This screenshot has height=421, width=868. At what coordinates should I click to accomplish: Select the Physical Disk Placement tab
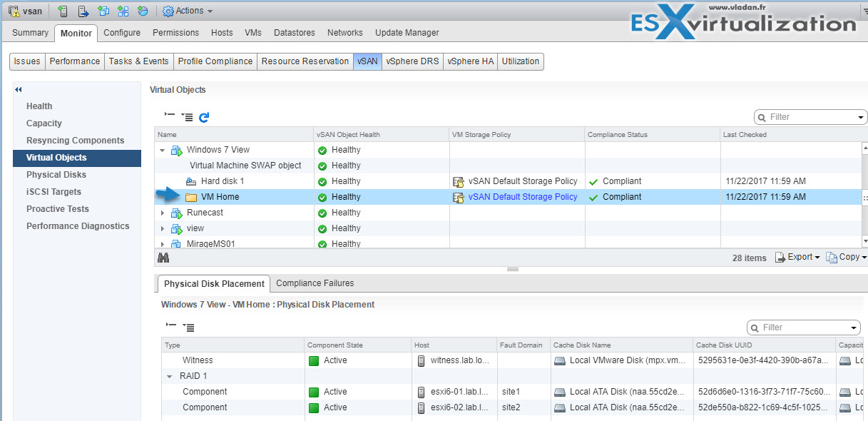(214, 284)
